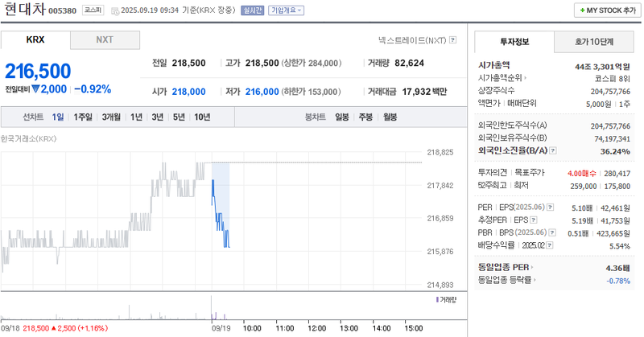Click the 투자의견 4.00매수 value
Viewport: 644px width, 337px height.
click(x=581, y=174)
